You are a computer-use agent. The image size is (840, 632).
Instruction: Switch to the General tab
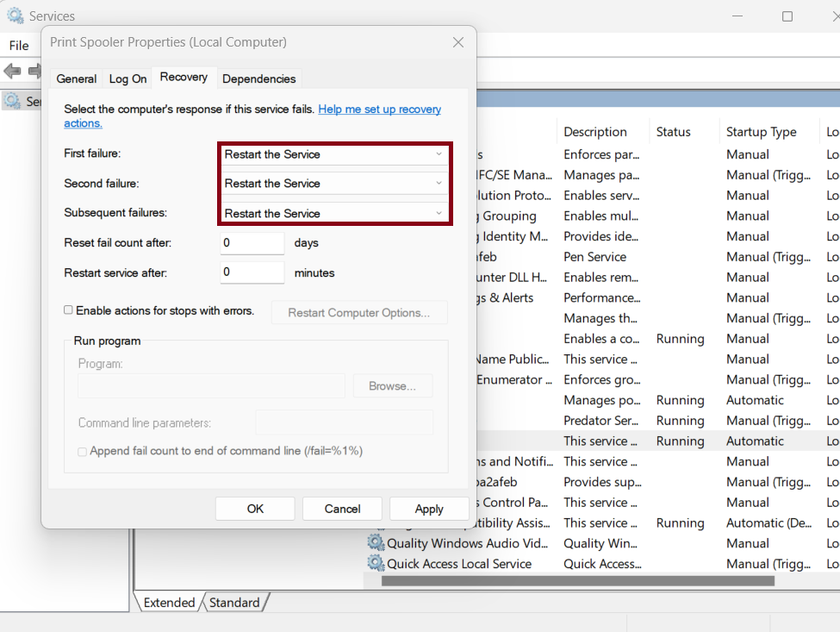click(76, 78)
